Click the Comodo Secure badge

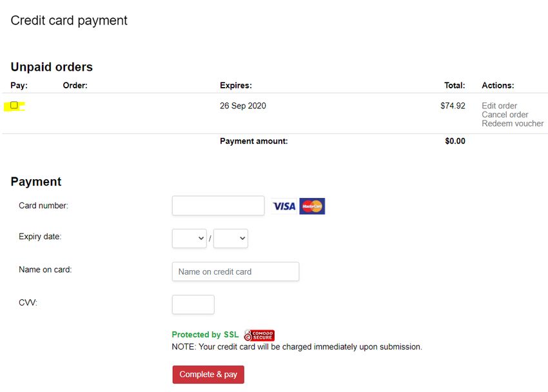259,335
